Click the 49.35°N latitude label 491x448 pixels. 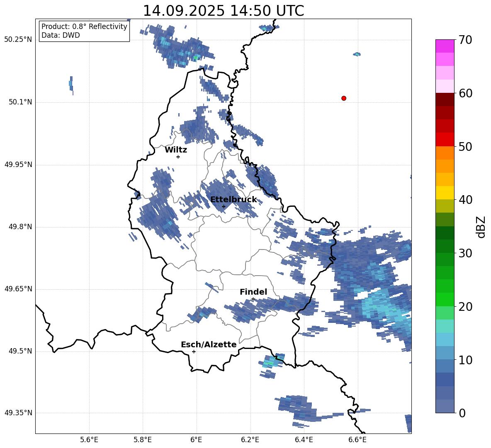point(18,413)
